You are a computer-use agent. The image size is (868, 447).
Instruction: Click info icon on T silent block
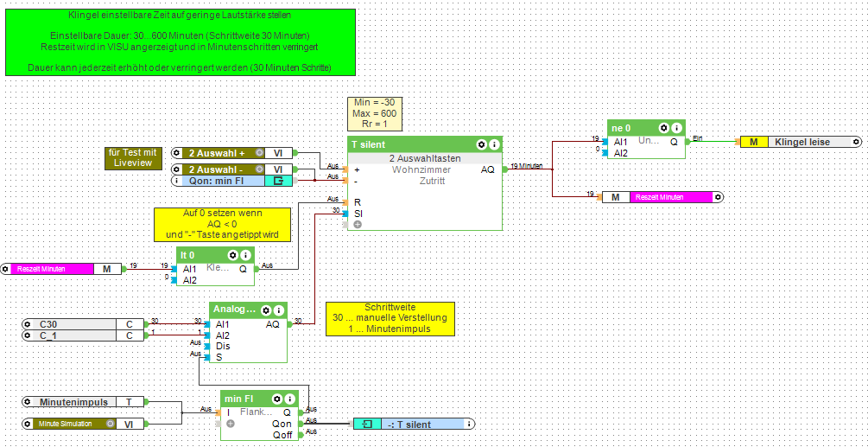pos(494,144)
